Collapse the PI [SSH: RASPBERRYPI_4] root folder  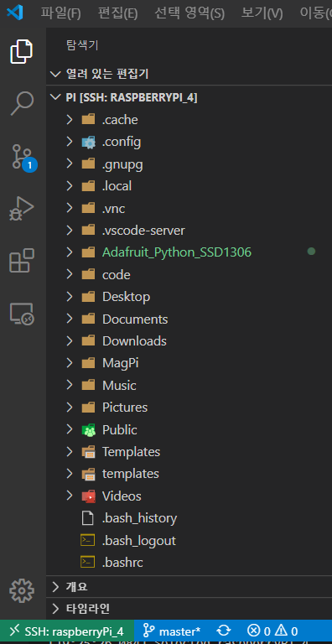tap(189, 98)
